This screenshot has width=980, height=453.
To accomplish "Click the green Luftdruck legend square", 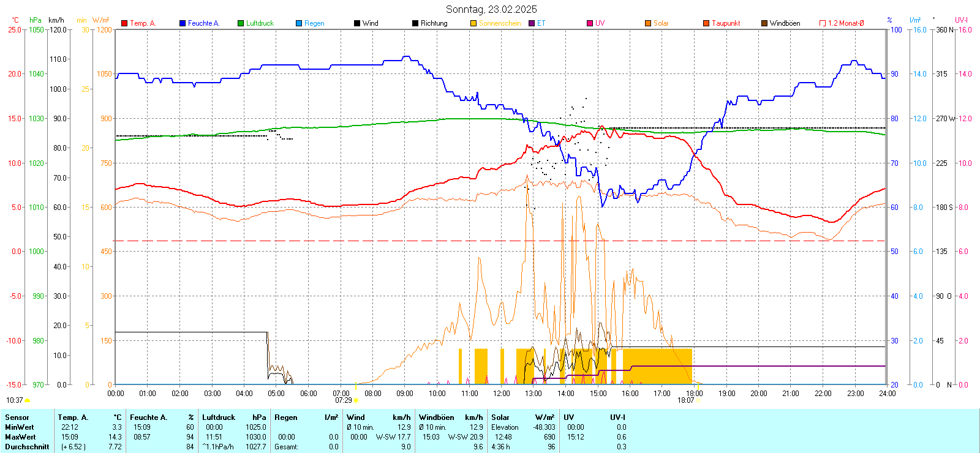I will coord(241,23).
